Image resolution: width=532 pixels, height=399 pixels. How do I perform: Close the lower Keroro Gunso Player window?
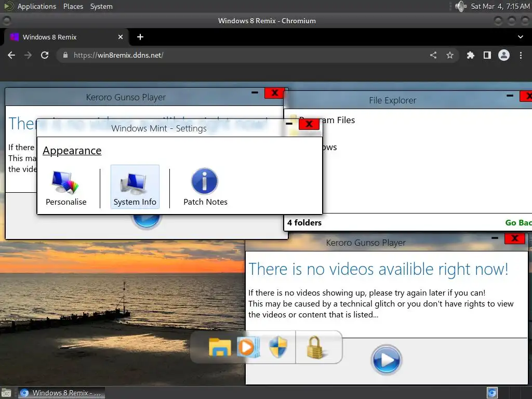click(x=515, y=238)
